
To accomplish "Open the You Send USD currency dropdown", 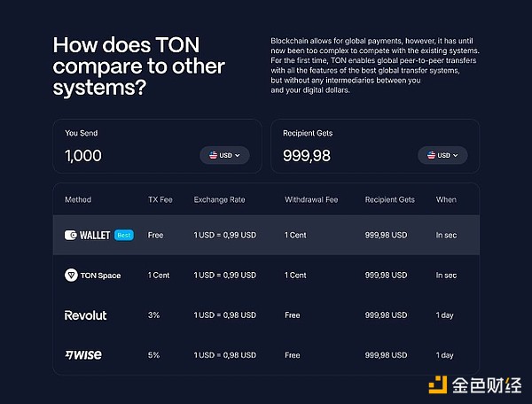I will point(225,155).
